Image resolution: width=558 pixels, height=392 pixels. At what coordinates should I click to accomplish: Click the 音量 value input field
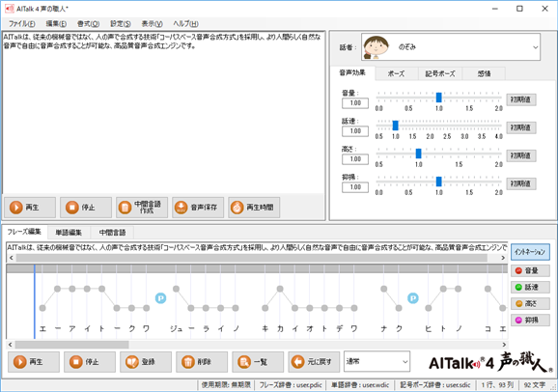tap(355, 103)
